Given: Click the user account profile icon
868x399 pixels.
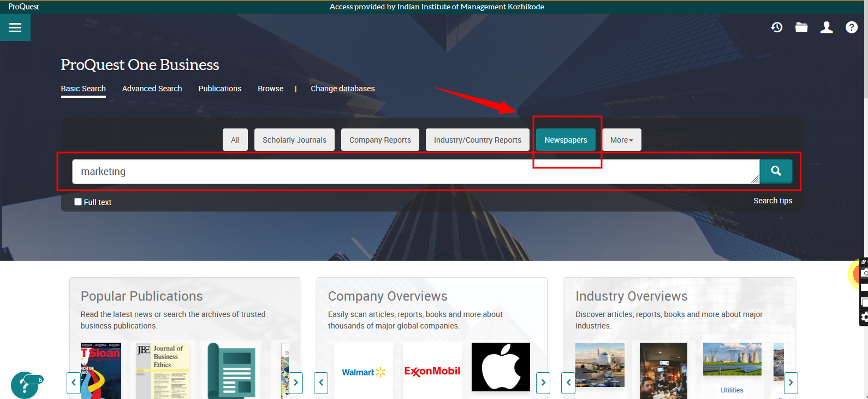Looking at the screenshot, I should [x=827, y=27].
